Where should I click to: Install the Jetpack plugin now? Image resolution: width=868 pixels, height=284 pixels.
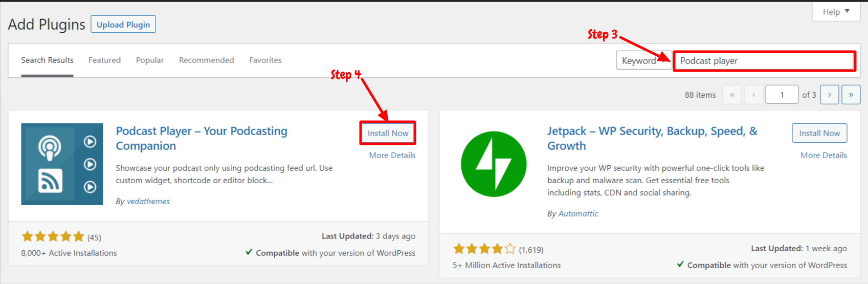(x=819, y=133)
